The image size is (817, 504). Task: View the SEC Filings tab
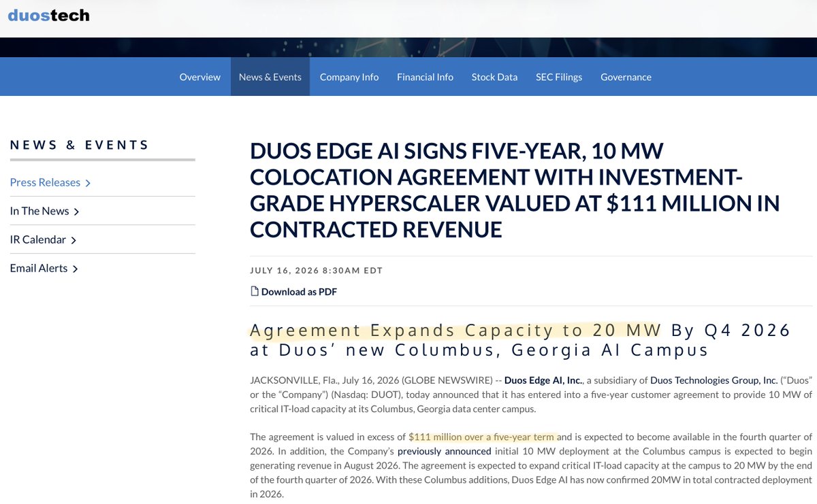pyautogui.click(x=559, y=77)
